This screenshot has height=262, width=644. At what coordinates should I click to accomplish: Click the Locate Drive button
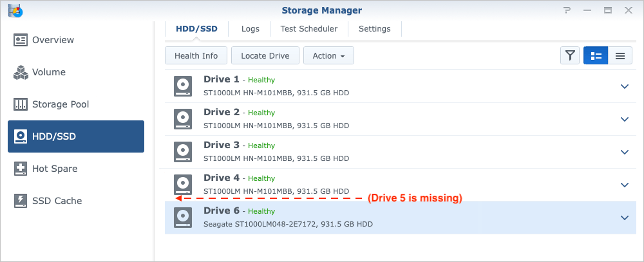point(265,56)
